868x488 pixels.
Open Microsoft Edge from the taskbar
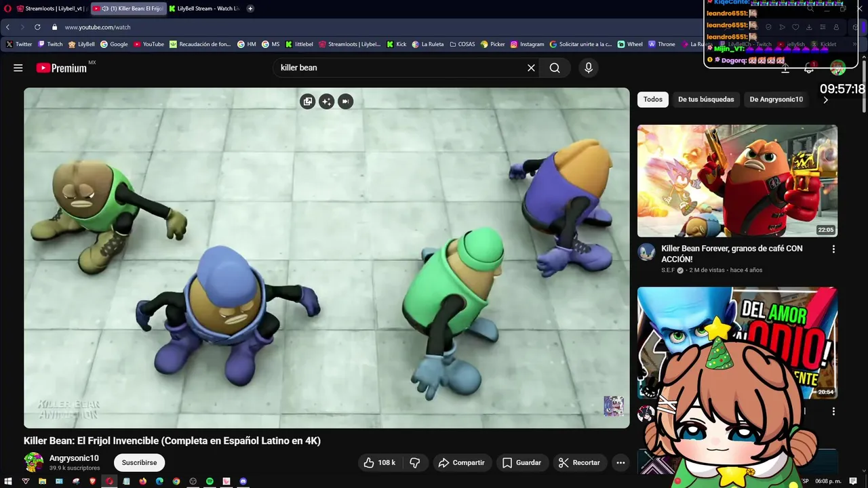(x=159, y=481)
